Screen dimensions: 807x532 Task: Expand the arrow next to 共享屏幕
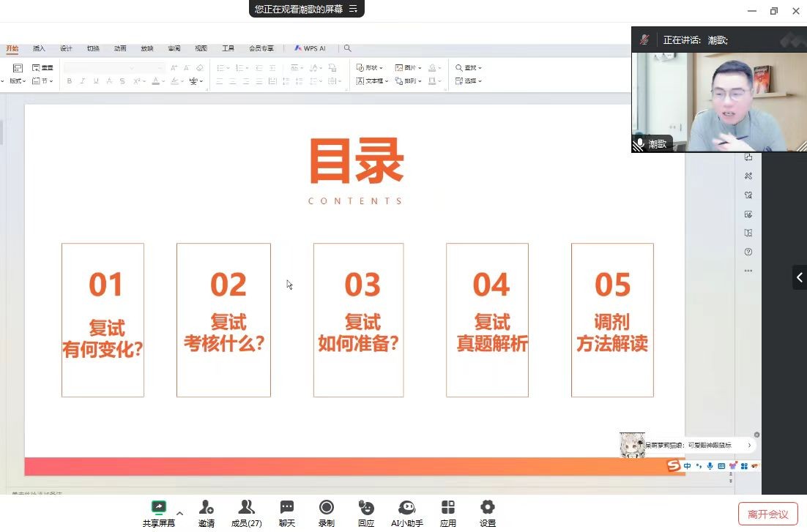coord(180,513)
